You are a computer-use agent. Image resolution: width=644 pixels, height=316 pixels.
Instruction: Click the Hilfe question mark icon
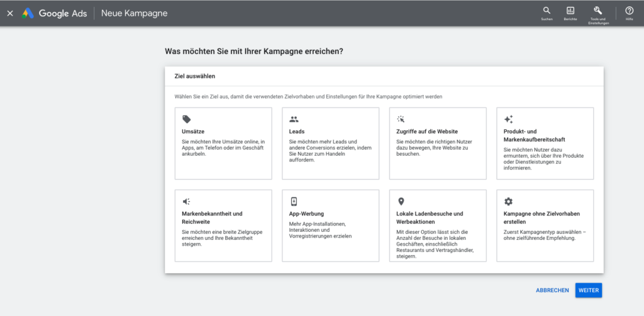pyautogui.click(x=629, y=11)
